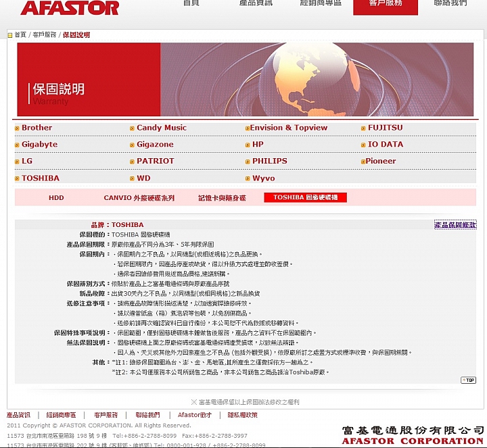487x448 pixels.
Task: Open the WD brand warranty link
Action: pos(143,178)
